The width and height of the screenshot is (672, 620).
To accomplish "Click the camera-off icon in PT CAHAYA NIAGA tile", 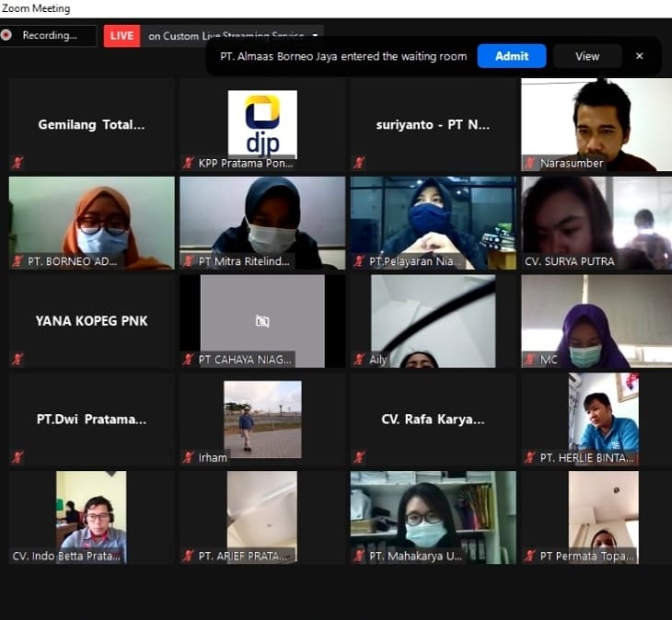I will 262,321.
